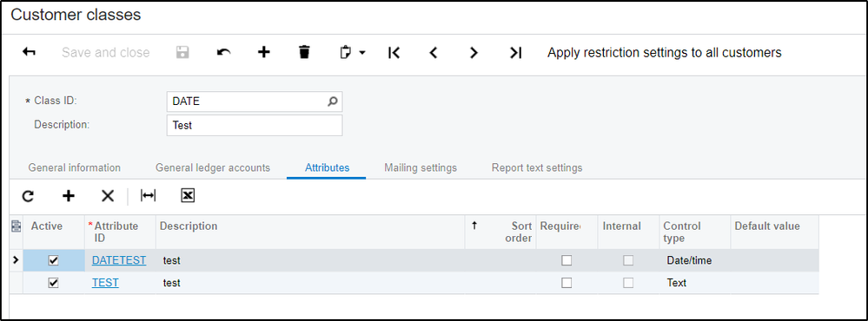The image size is (868, 321).
Task: Add a new record with top plus icon
Action: (x=264, y=52)
